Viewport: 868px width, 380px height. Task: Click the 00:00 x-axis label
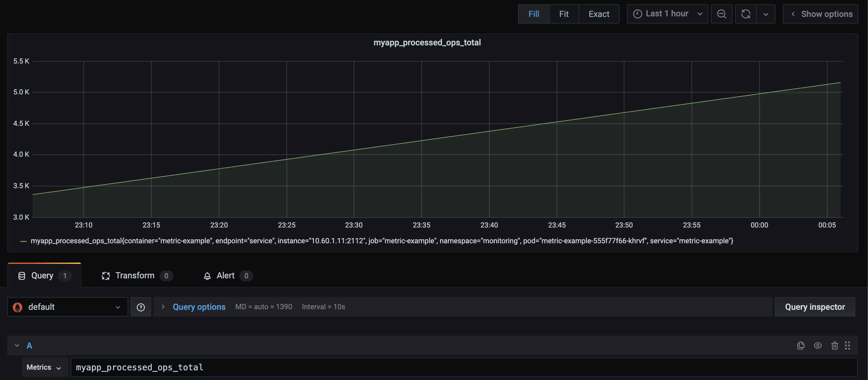(759, 225)
